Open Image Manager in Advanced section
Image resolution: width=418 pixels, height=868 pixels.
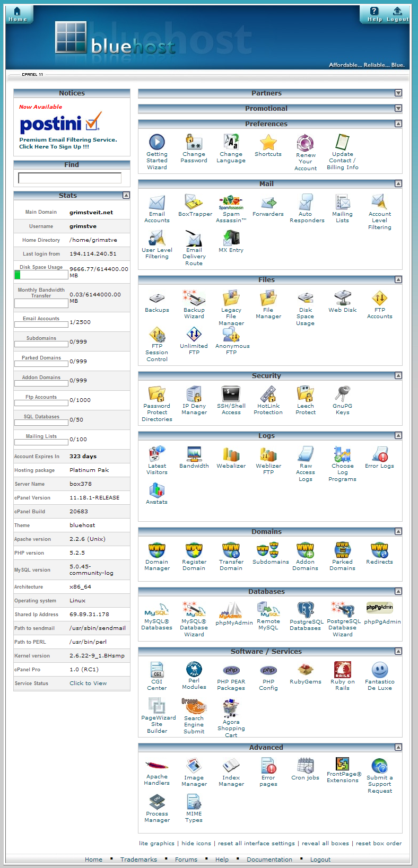[x=194, y=773]
